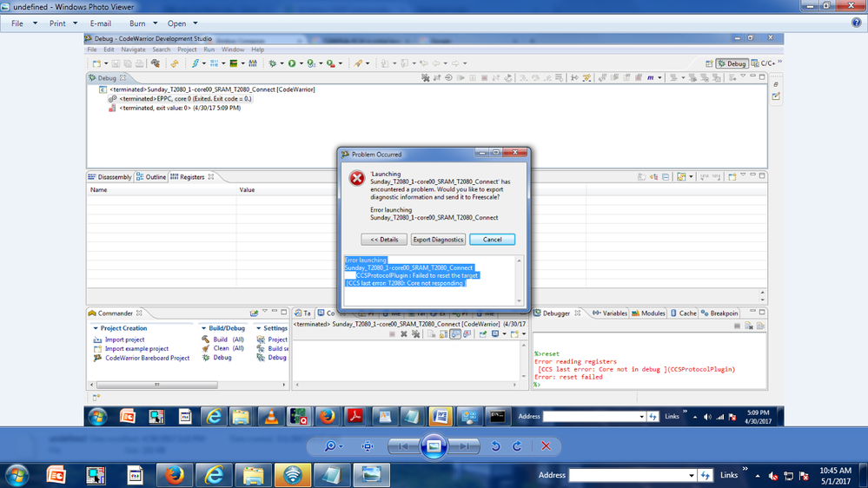Image resolution: width=868 pixels, height=488 pixels.
Task: Go to the next photo
Action: pos(465,446)
